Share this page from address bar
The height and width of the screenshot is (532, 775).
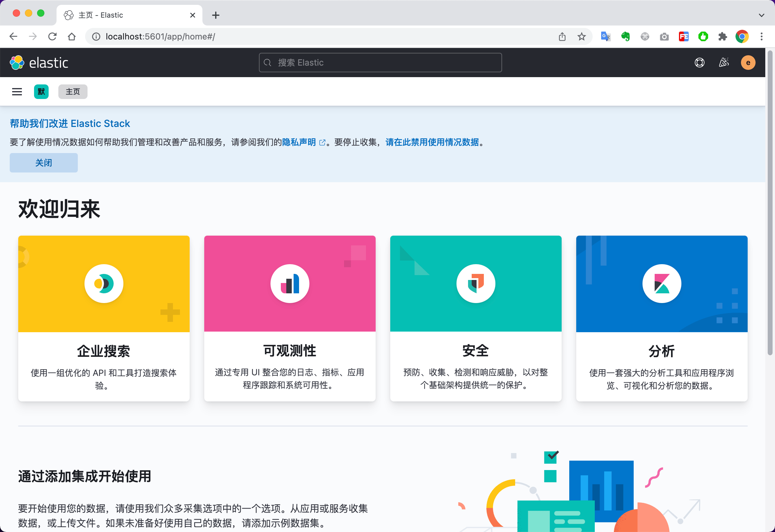(x=562, y=36)
